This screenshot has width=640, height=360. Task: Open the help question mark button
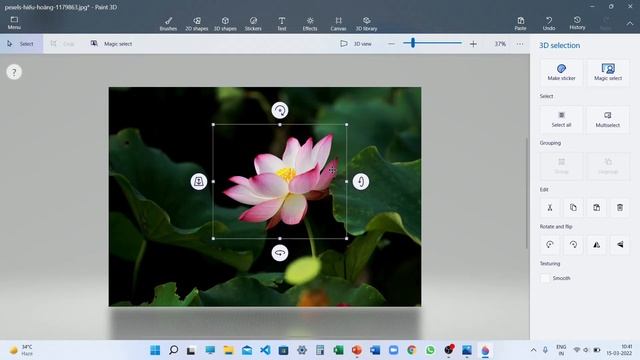click(14, 72)
